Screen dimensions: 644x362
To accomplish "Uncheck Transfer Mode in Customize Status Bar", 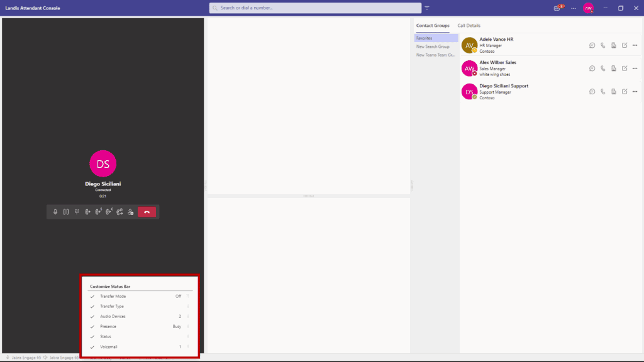I will 92,296.
